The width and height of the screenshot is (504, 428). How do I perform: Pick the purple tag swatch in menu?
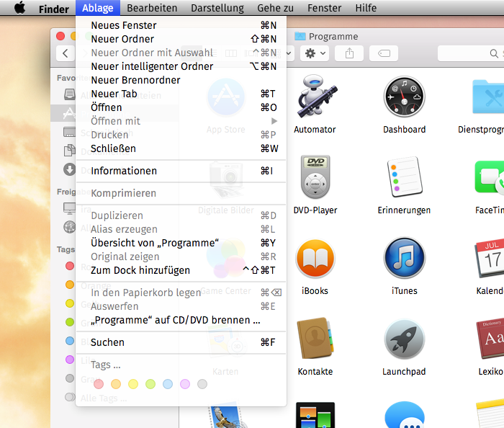point(185,383)
